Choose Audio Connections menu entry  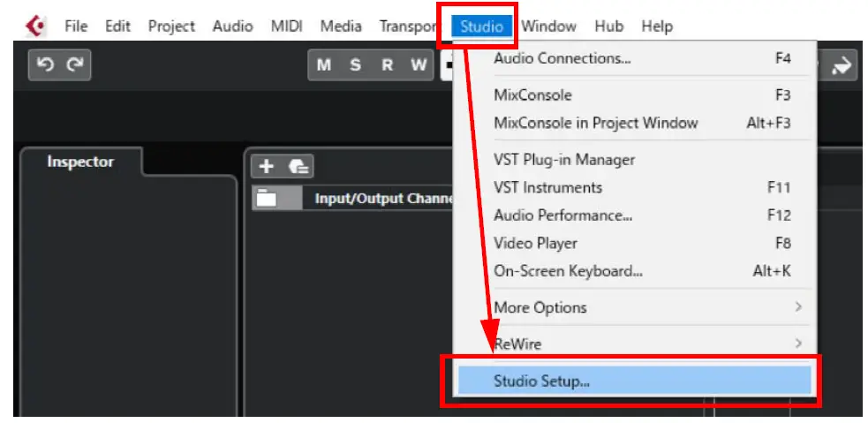562,59
